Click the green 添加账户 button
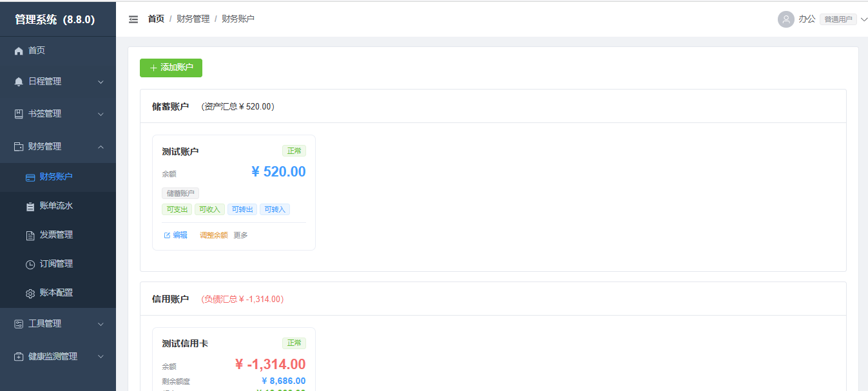 (x=171, y=68)
